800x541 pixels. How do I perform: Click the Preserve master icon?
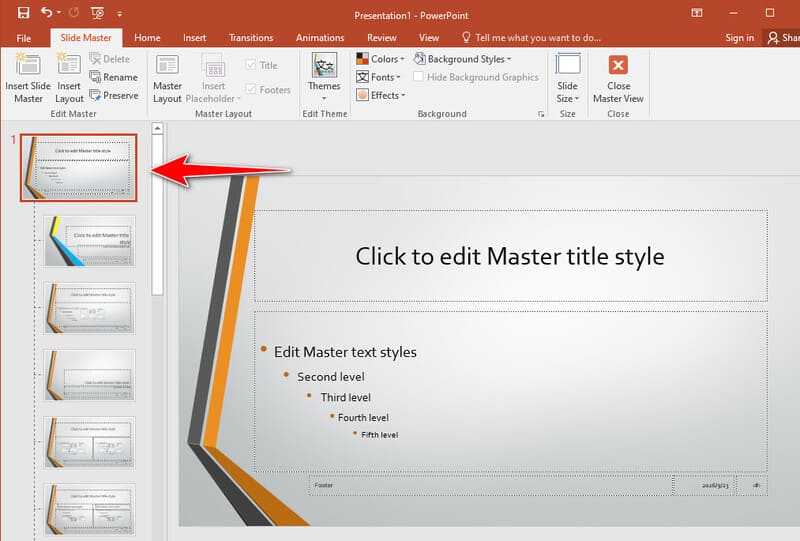click(x=95, y=95)
